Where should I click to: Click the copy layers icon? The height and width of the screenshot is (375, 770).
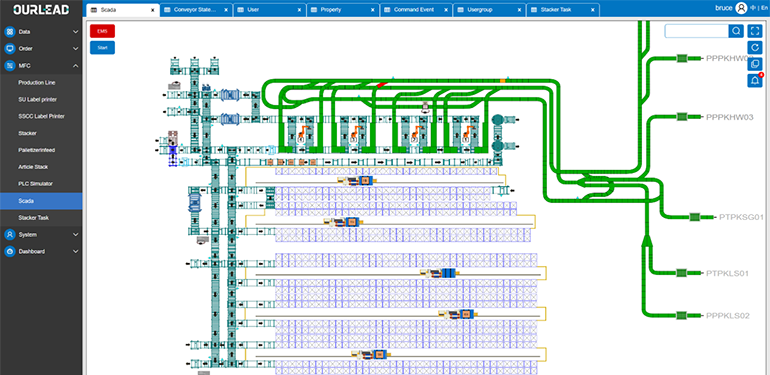755,64
